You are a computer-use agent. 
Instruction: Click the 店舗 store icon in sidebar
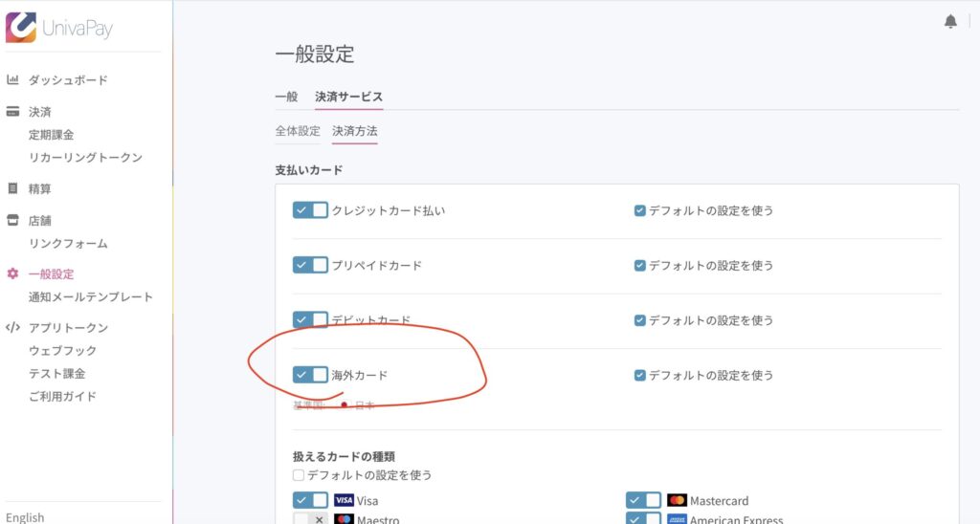pyautogui.click(x=12, y=220)
